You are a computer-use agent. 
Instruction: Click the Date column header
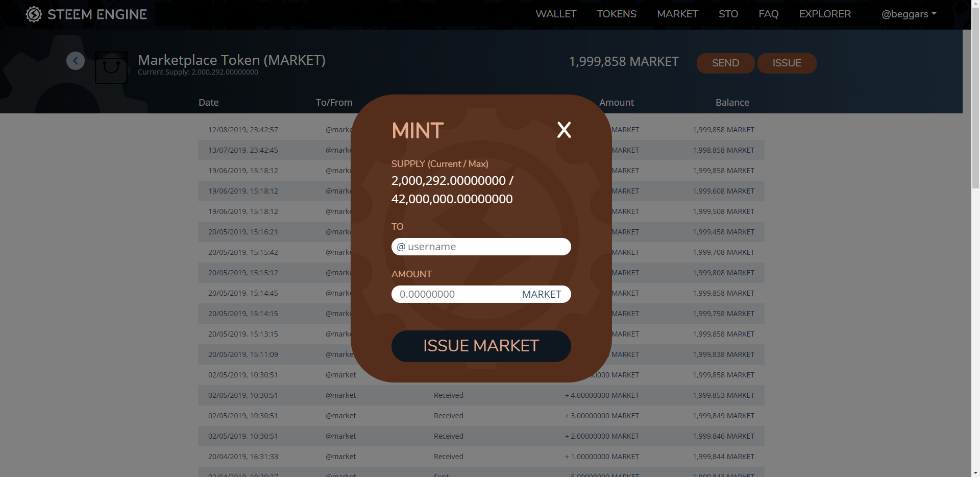coord(208,103)
